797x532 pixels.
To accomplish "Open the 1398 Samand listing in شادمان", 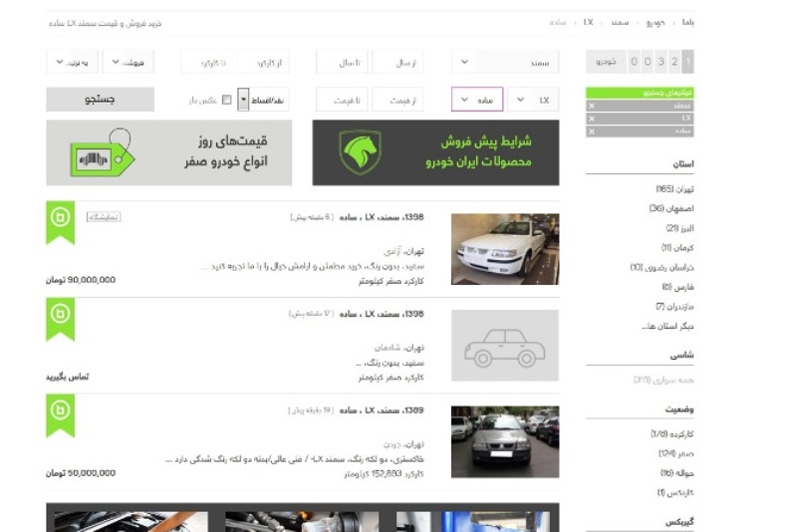I will click(382, 314).
